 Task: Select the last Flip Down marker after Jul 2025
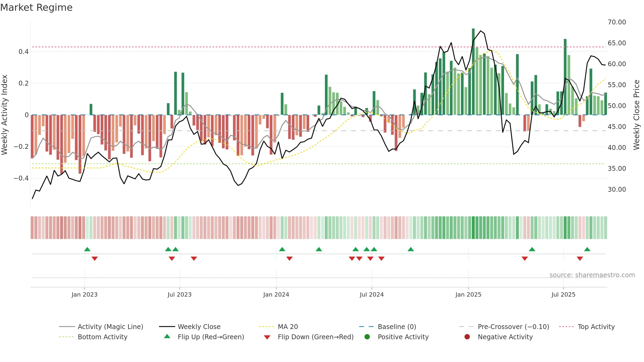pyautogui.click(x=580, y=258)
